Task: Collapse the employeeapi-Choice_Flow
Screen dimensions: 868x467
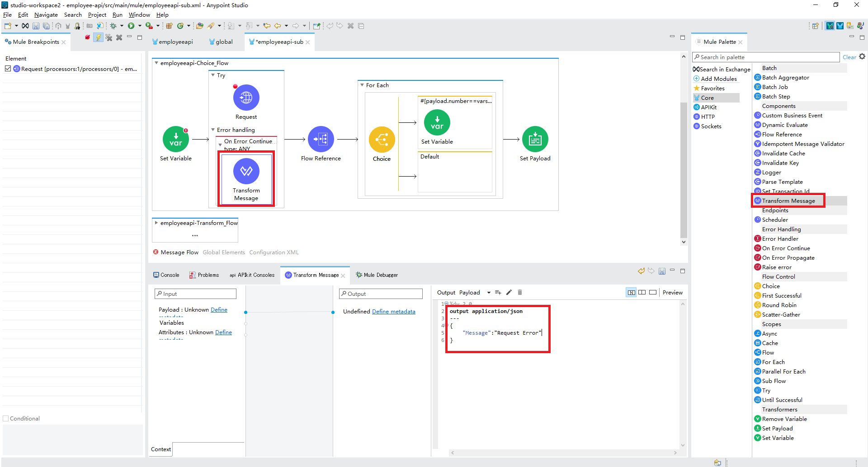Action: [x=156, y=63]
